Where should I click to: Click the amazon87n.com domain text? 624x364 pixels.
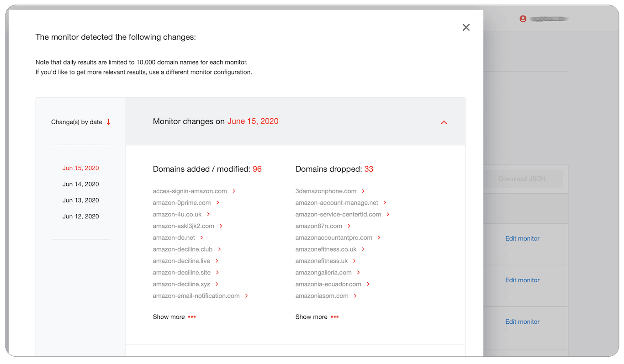tap(319, 226)
